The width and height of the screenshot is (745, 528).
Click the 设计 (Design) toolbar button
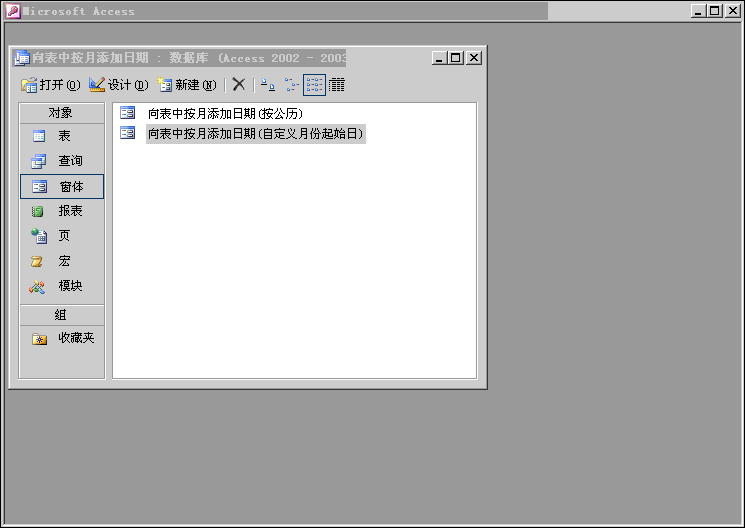(119, 85)
